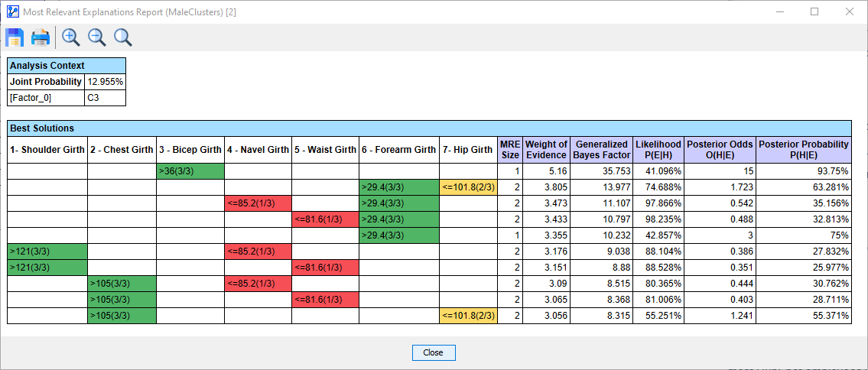The width and height of the screenshot is (868, 370).
Task: Click the app icon in title bar
Action: 12,11
